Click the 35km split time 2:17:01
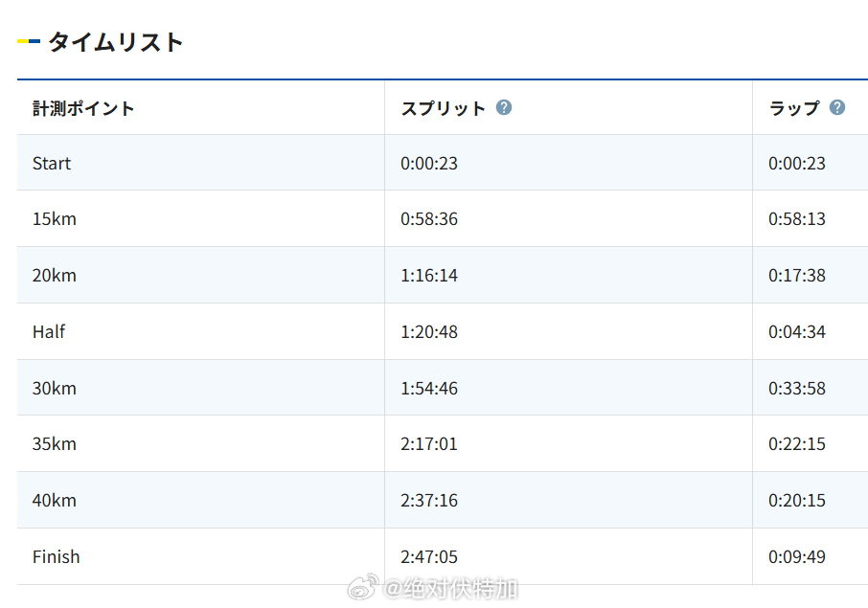This screenshot has width=868, height=608. coord(429,444)
